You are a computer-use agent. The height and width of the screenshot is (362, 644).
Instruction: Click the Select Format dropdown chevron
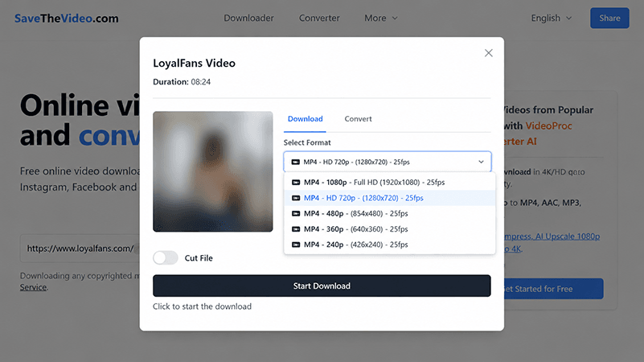pyautogui.click(x=481, y=162)
